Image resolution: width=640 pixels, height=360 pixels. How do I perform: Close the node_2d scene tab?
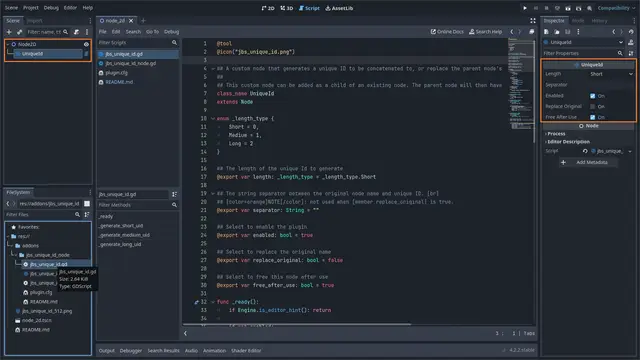click(x=131, y=20)
